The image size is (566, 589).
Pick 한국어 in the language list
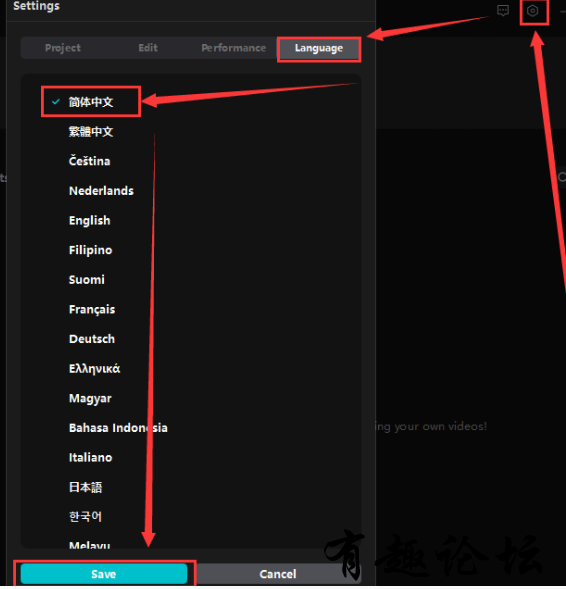[x=85, y=517]
